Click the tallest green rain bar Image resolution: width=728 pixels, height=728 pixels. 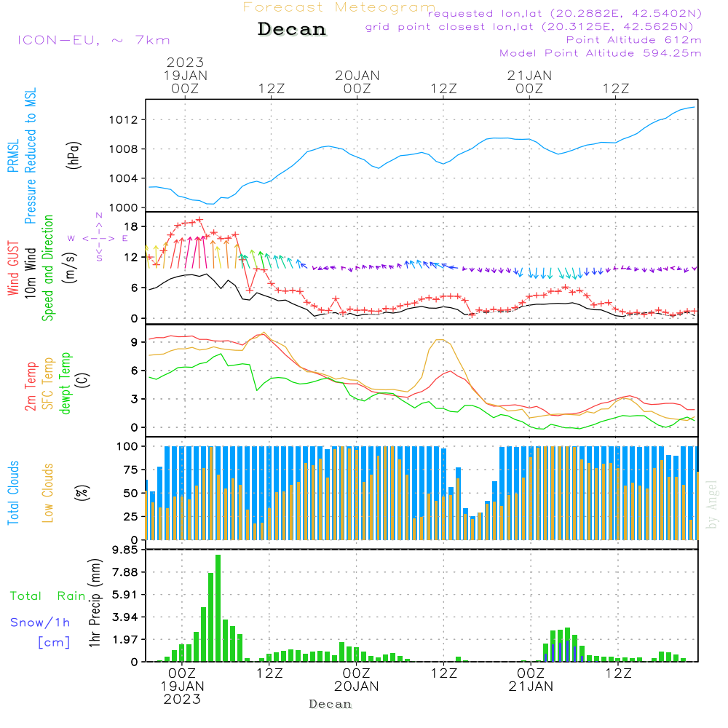point(218,608)
